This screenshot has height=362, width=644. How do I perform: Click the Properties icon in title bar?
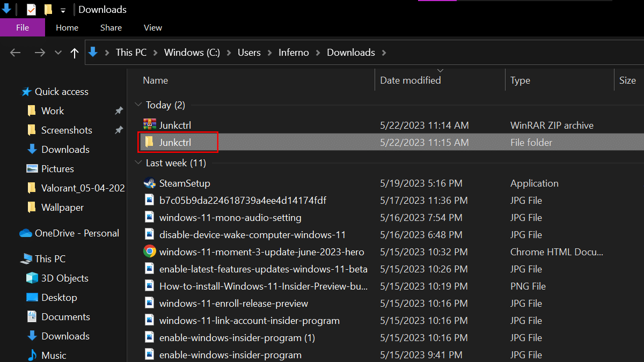tap(31, 10)
